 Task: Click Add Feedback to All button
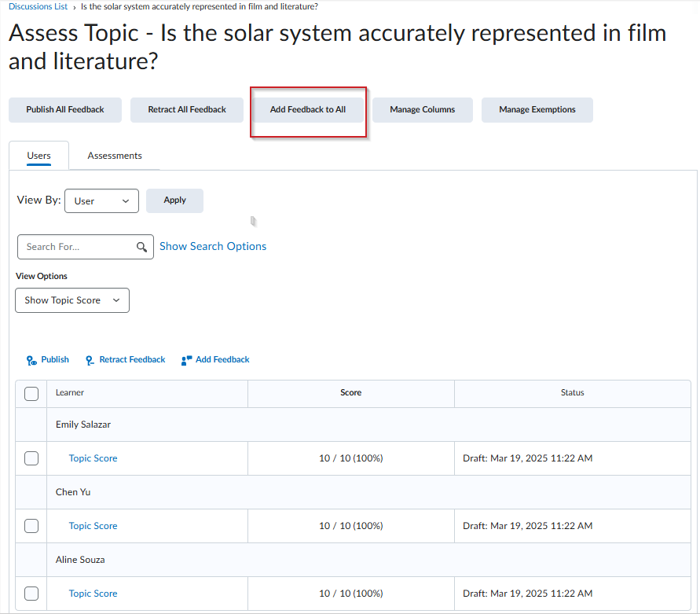308,110
